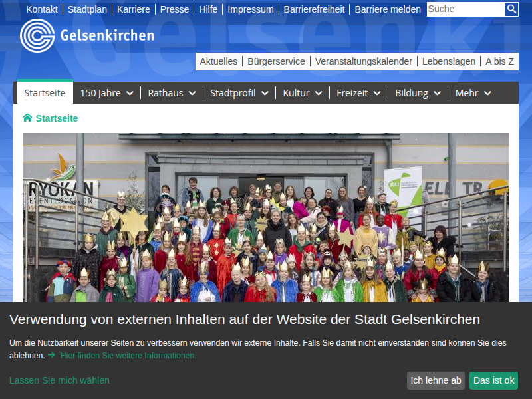The image size is (532, 399).
Task: Open the "Barriere melden" link
Action: 388,9
